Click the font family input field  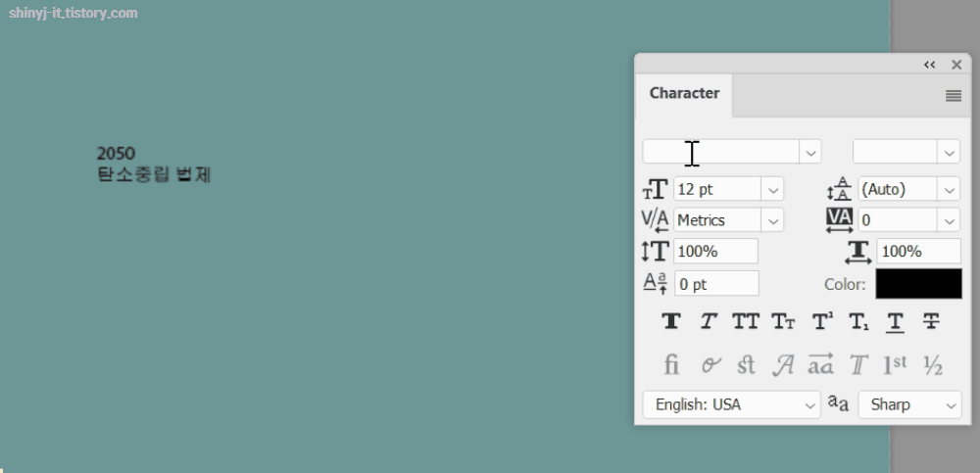(720, 153)
